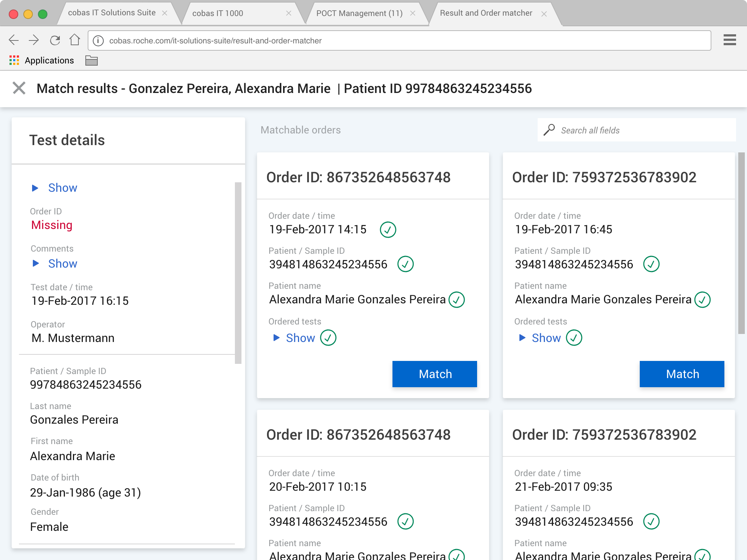
Task: Click the site info icon in address bar
Action: (x=98, y=40)
